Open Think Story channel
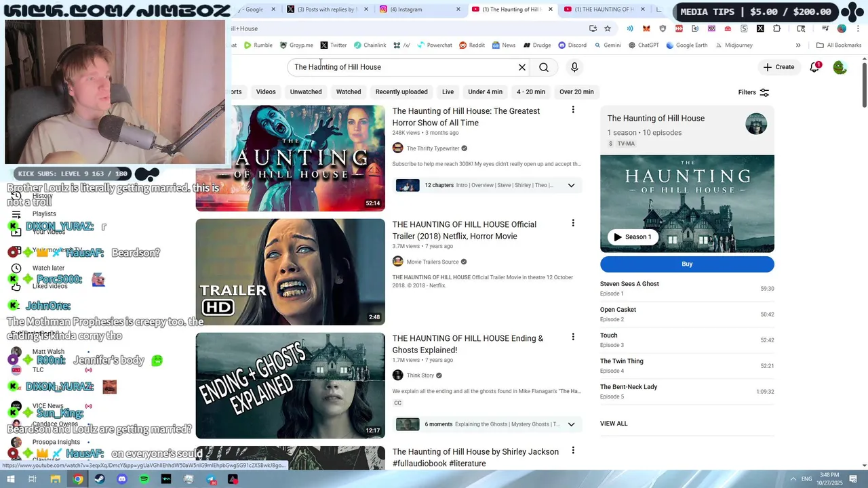The image size is (868, 488). click(x=420, y=375)
